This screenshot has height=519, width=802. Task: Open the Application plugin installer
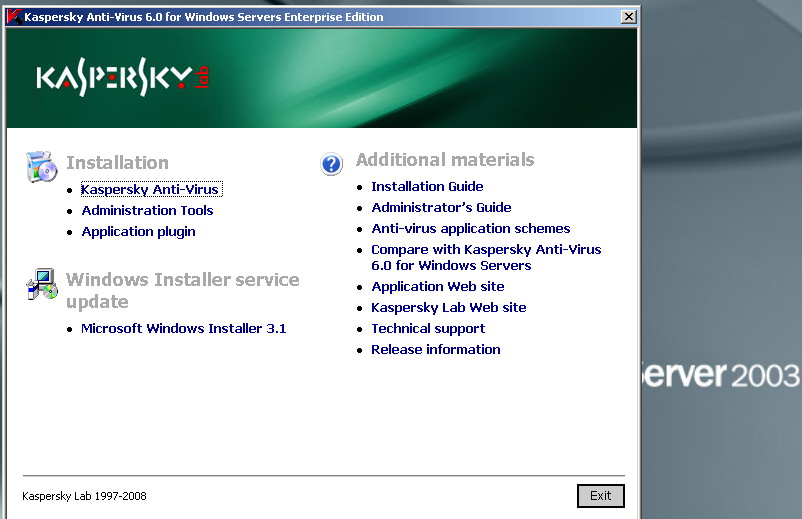pos(138,231)
